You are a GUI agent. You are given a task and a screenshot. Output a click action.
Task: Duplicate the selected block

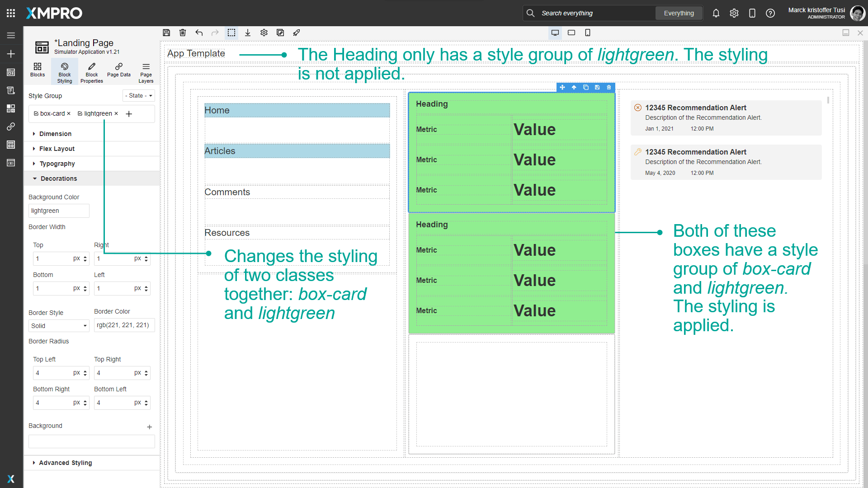[x=586, y=87]
